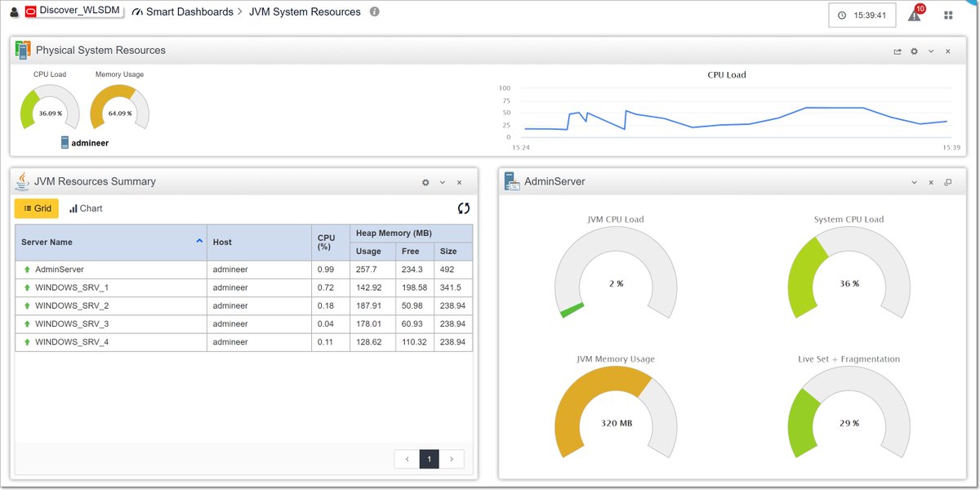This screenshot has width=980, height=490.
Task: Select page 1 in the pagination
Action: 430,460
